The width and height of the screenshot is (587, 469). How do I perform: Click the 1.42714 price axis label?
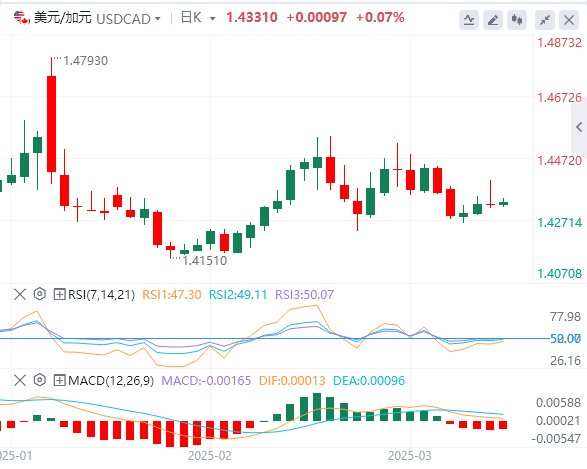[560, 223]
